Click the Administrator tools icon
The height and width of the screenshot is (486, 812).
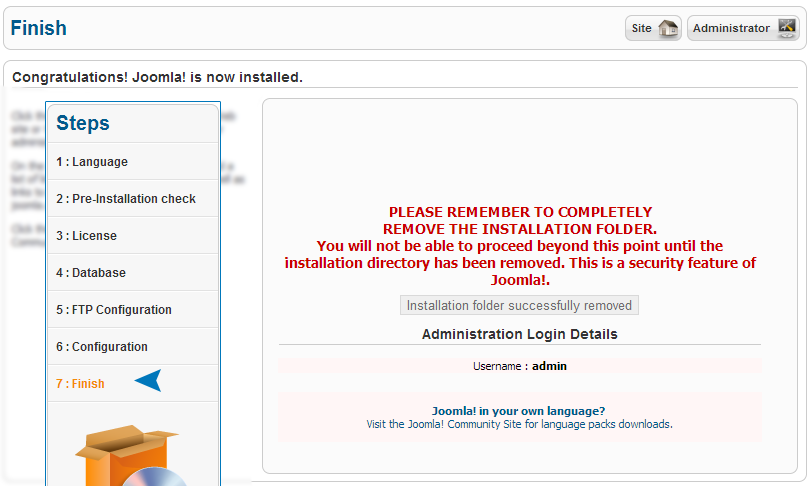tap(787, 28)
